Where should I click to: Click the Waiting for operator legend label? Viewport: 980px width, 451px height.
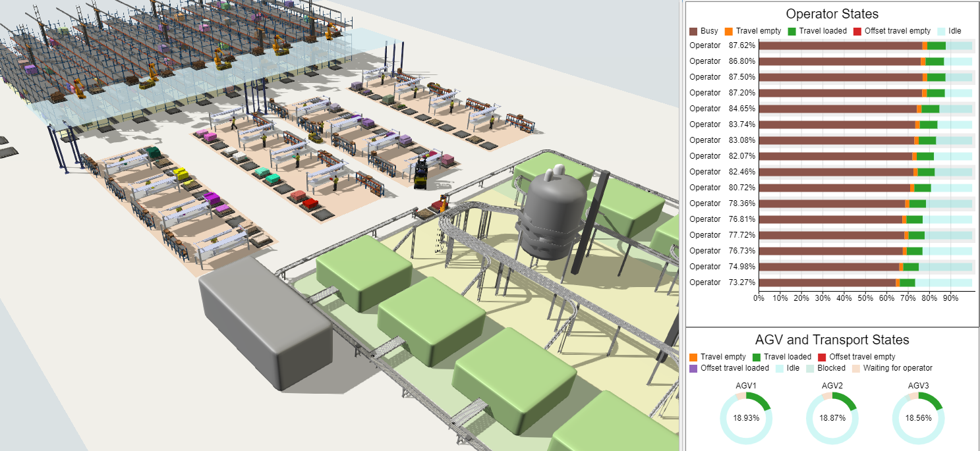point(898,368)
